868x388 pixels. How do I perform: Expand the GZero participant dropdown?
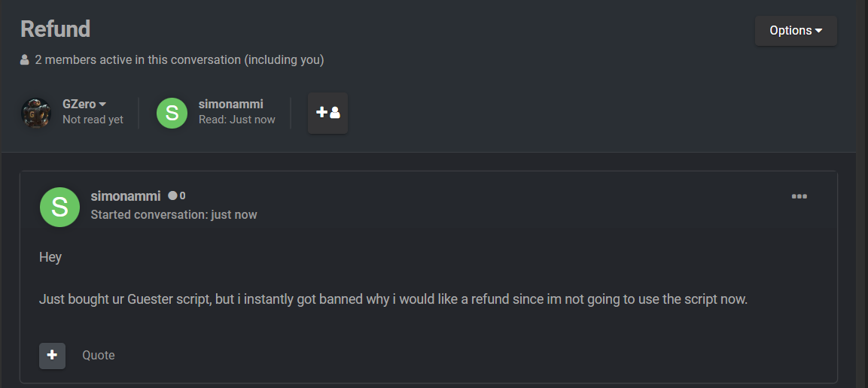click(x=84, y=104)
